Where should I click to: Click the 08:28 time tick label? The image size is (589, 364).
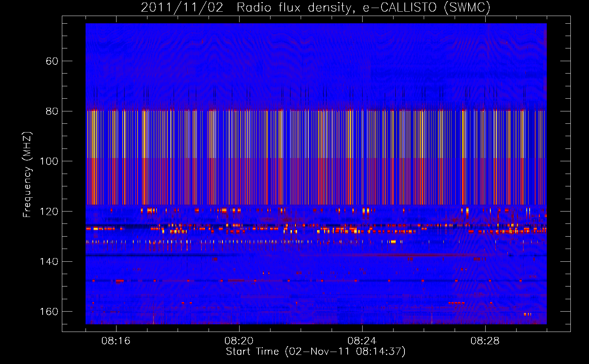pyautogui.click(x=485, y=341)
